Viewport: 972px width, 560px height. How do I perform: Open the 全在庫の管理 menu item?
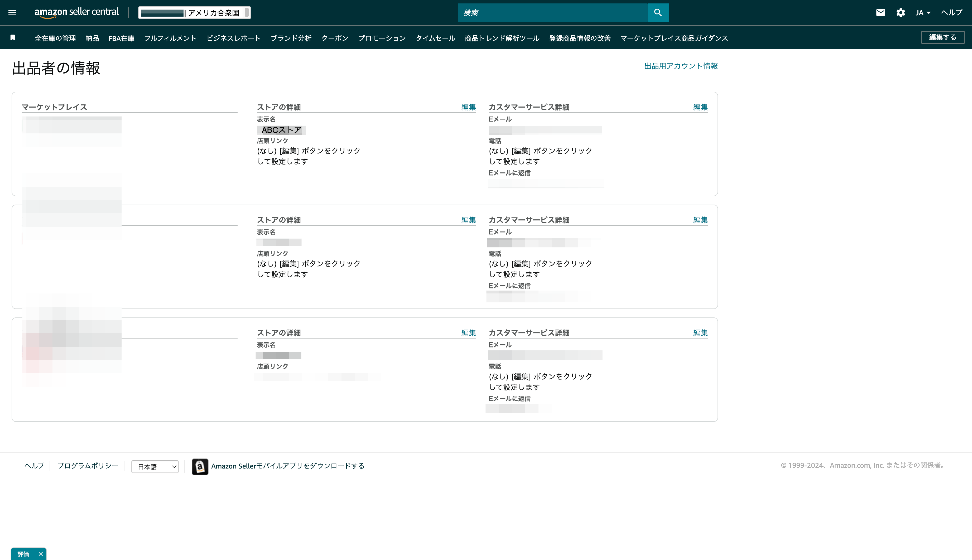coord(55,38)
